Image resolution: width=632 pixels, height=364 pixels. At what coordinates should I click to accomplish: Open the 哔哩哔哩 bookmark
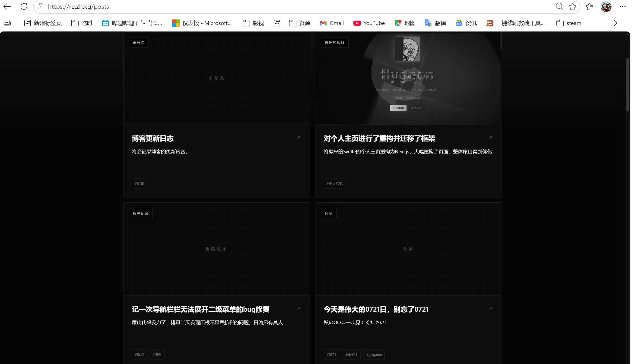132,23
